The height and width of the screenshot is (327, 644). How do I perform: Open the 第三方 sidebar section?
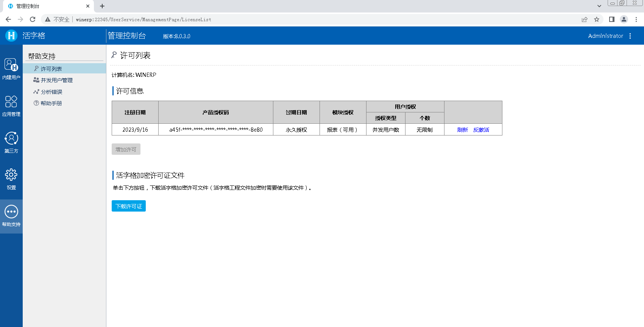(x=11, y=142)
